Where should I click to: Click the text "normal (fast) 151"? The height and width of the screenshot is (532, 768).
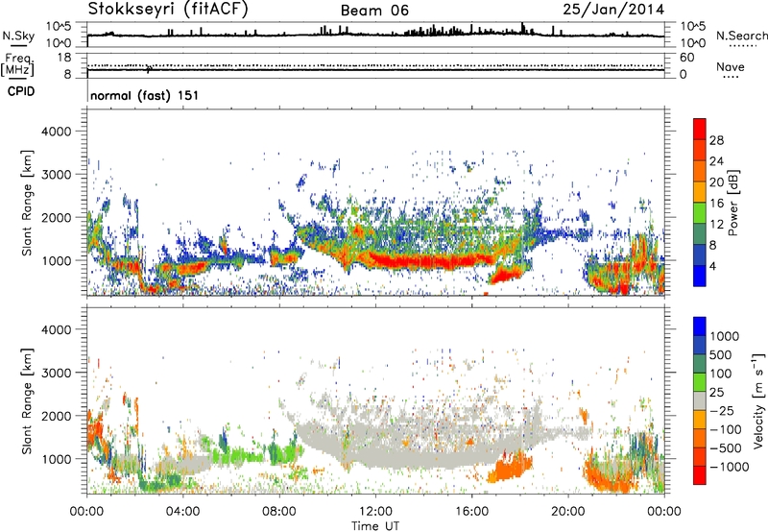click(145, 95)
